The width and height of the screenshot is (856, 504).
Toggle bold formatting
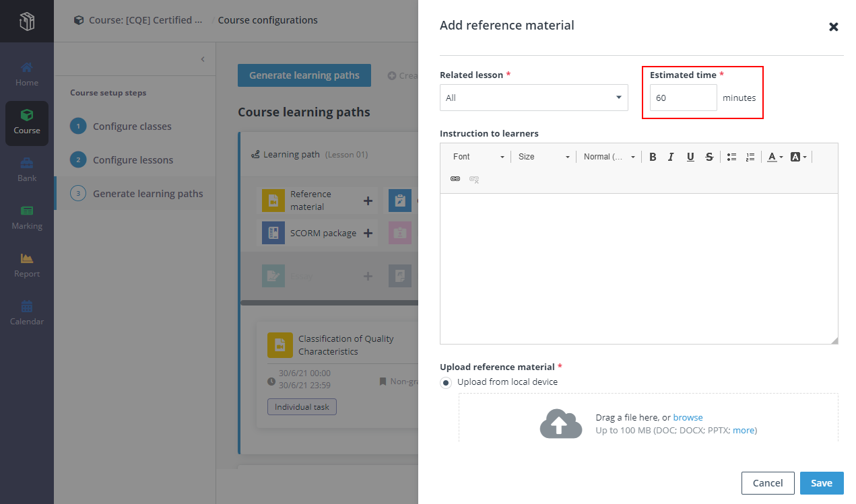(x=653, y=157)
